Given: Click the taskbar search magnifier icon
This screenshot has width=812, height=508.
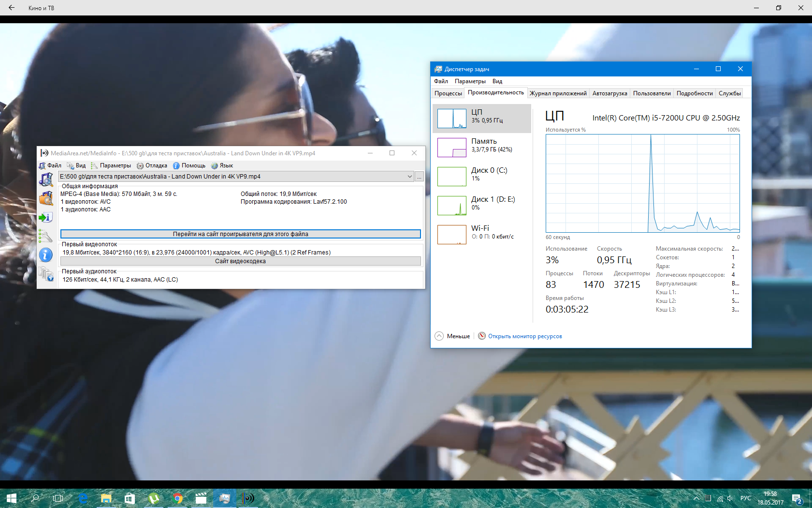Looking at the screenshot, I should point(35,498).
